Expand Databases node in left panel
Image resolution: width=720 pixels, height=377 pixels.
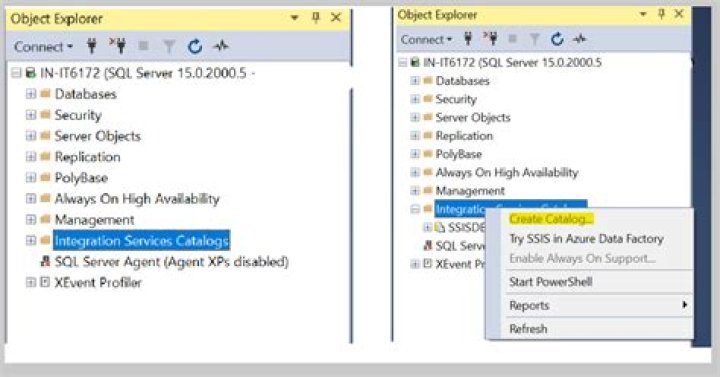(31, 94)
